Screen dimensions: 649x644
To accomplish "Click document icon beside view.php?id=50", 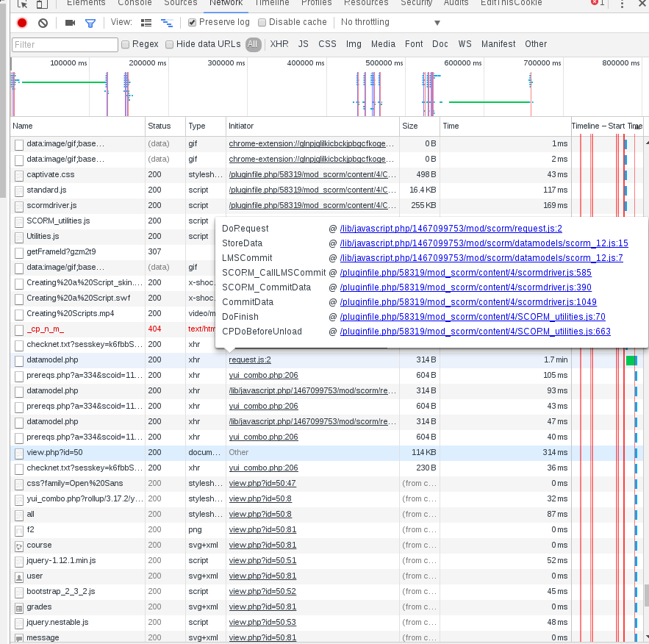I will point(18,453).
